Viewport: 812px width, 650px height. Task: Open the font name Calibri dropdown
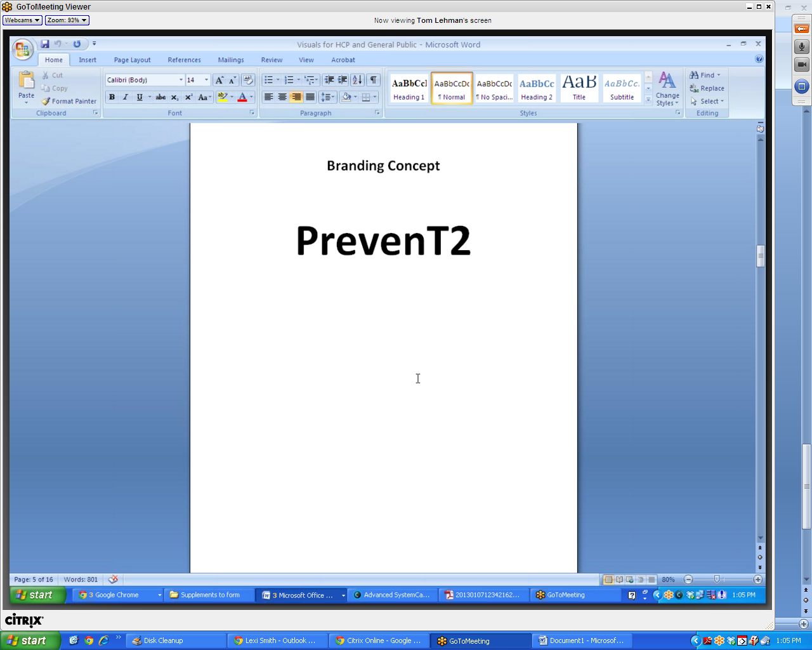[181, 80]
